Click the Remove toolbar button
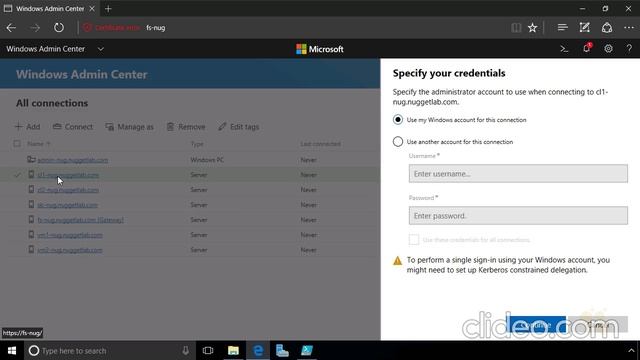The width and height of the screenshot is (640, 360). pyautogui.click(x=186, y=127)
